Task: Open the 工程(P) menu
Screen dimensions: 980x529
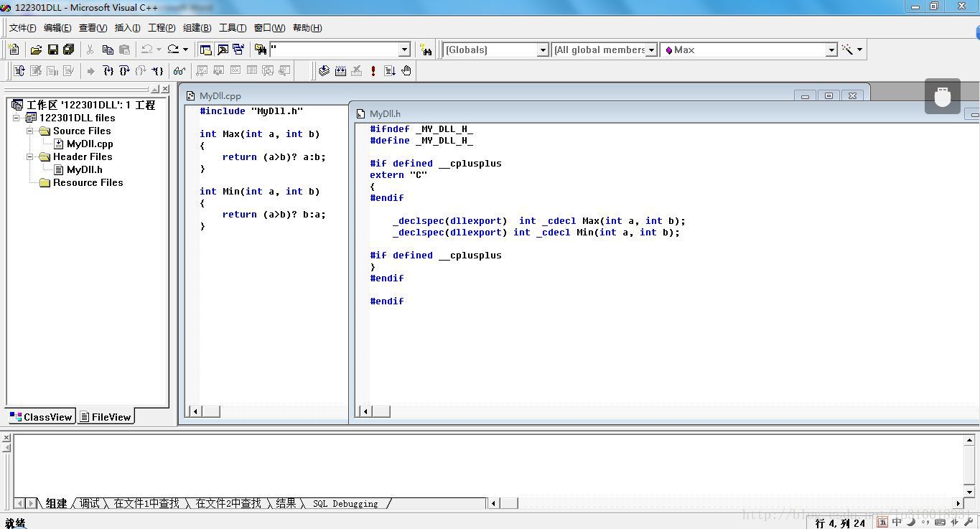Action: tap(162, 28)
